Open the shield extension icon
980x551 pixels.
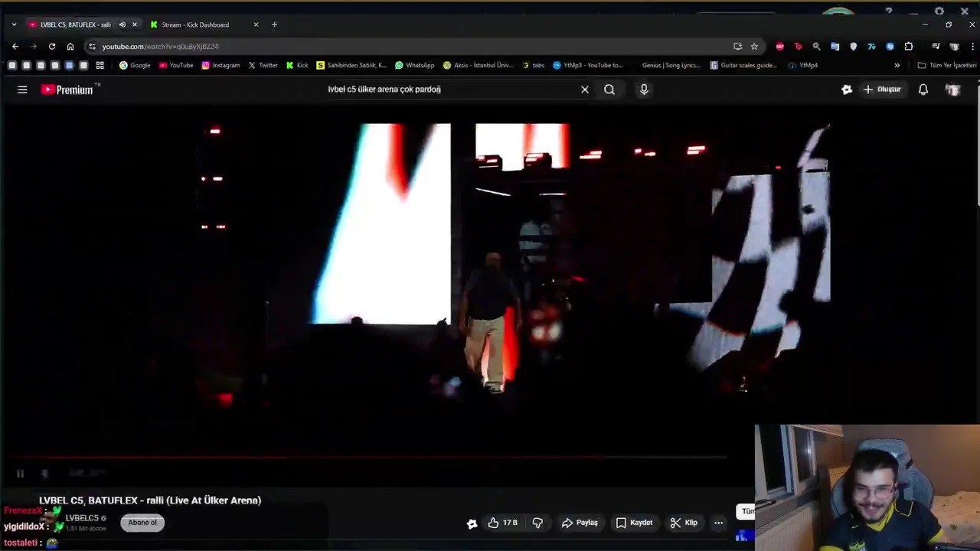click(x=853, y=47)
